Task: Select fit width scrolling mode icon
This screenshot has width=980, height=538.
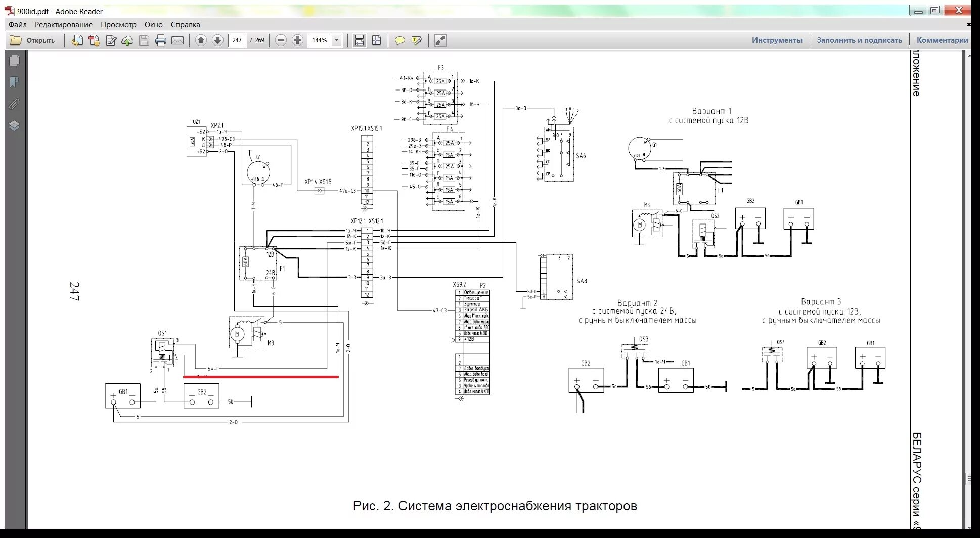Action: [x=359, y=40]
